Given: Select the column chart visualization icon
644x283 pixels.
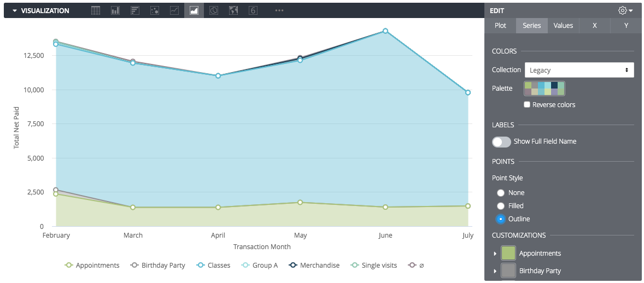Looking at the screenshot, I should pos(115,10).
